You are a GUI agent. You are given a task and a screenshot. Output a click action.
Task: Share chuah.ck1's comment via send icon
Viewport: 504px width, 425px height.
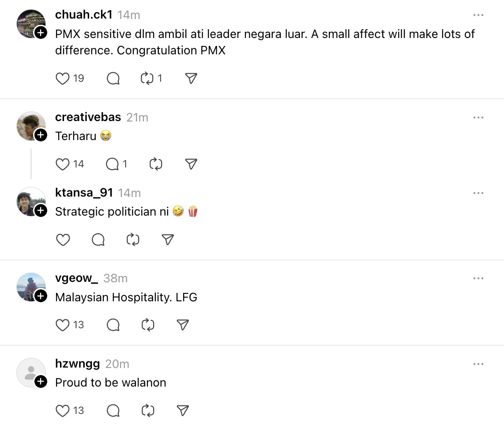(191, 79)
